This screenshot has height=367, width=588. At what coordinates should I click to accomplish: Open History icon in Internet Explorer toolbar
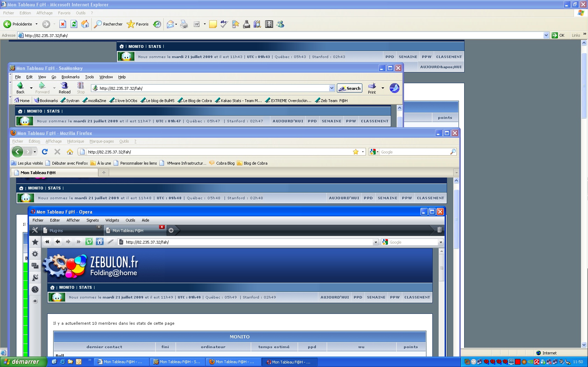coord(157,24)
